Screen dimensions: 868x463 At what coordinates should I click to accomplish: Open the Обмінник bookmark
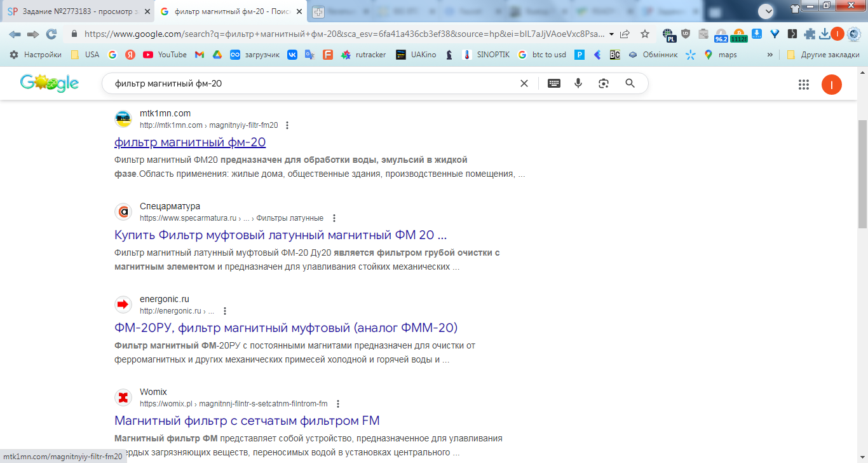click(x=653, y=55)
